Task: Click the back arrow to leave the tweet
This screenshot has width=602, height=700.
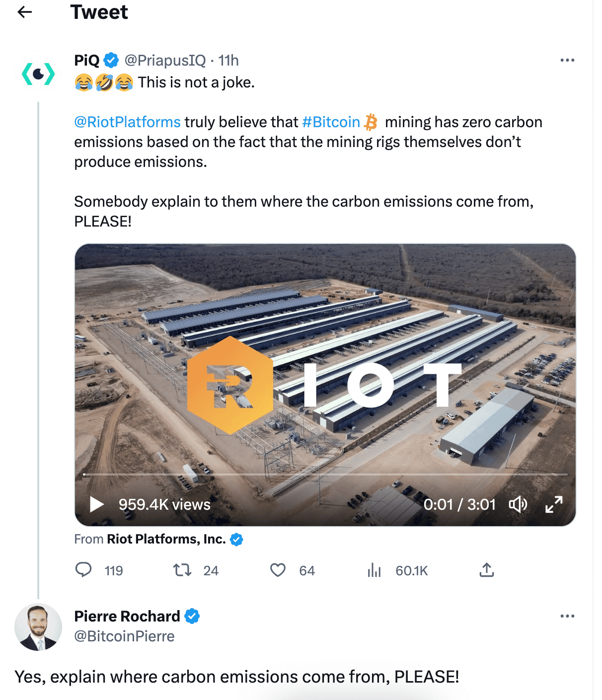Action: tap(24, 12)
